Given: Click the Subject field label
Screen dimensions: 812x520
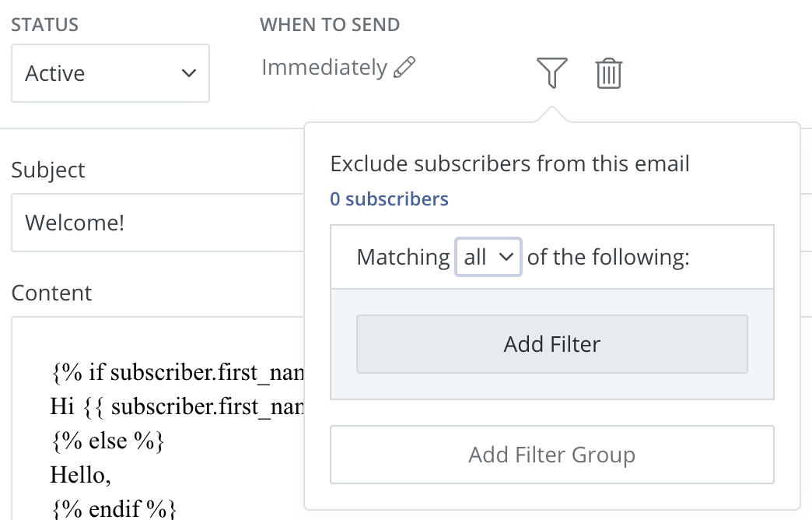Looking at the screenshot, I should point(48,170).
